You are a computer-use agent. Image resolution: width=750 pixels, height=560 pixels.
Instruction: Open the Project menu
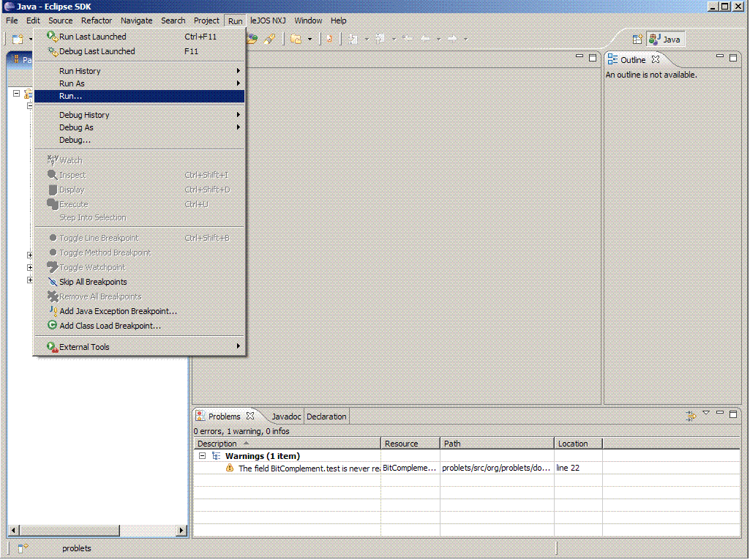[206, 20]
